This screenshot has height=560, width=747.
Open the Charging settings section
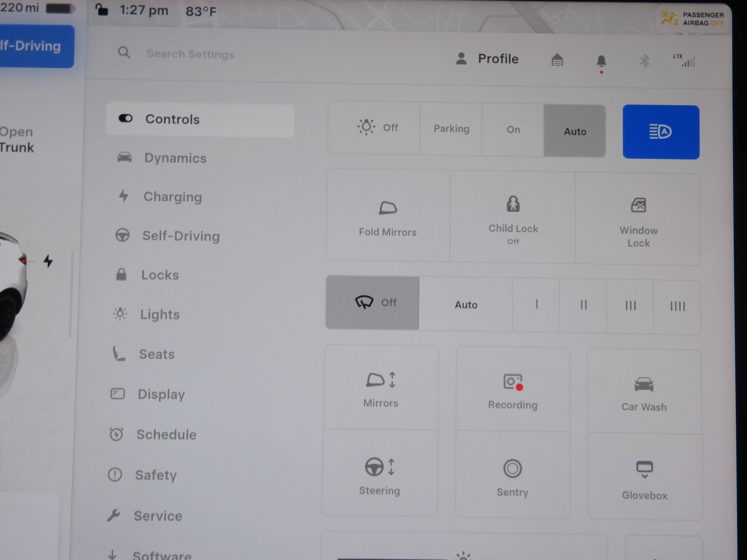click(x=160, y=196)
